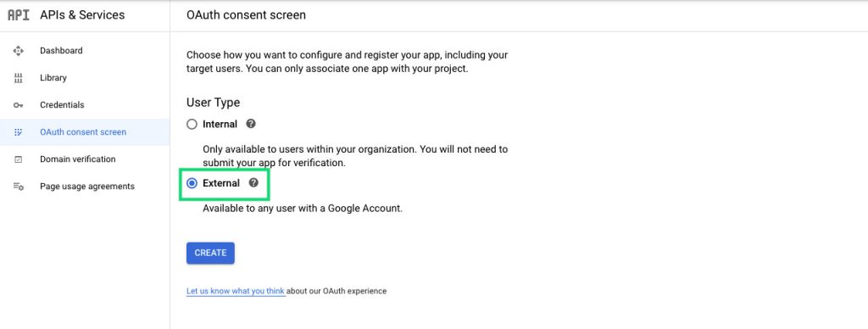The width and height of the screenshot is (868, 329).
Task: Open the help tooltip beside External
Action: coord(253,183)
